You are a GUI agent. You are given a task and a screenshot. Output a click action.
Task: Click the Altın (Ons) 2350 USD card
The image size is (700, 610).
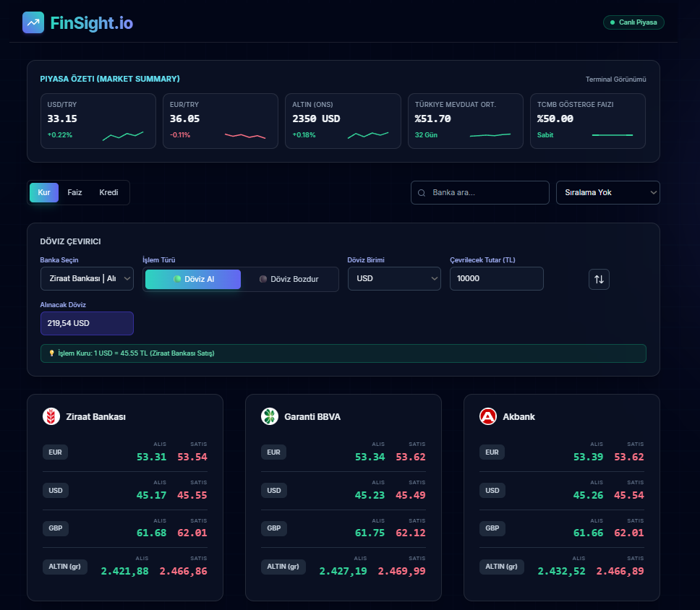pyautogui.click(x=343, y=121)
